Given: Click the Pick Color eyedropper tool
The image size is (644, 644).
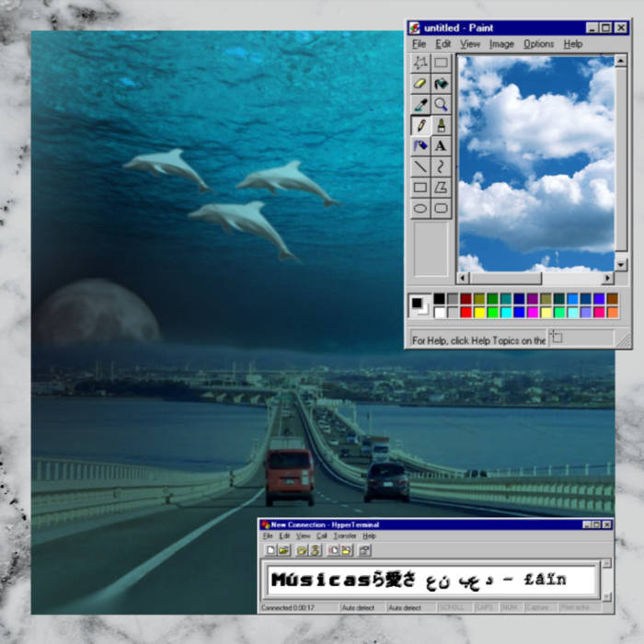Looking at the screenshot, I should 420,105.
